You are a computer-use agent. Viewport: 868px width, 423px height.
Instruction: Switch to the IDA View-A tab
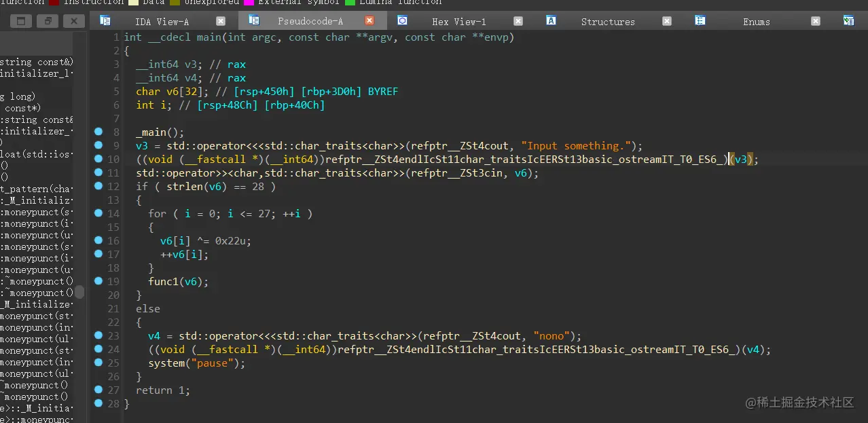pos(162,22)
